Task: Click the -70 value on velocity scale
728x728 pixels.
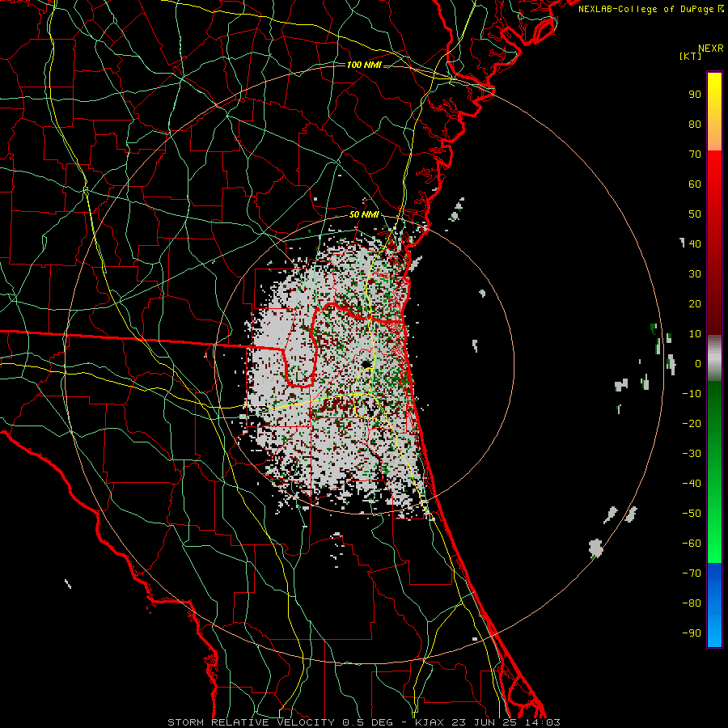Action: click(x=692, y=574)
